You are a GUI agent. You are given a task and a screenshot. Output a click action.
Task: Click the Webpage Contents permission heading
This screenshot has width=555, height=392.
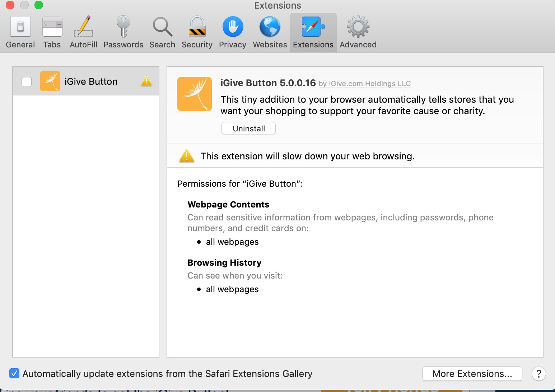pyautogui.click(x=228, y=205)
